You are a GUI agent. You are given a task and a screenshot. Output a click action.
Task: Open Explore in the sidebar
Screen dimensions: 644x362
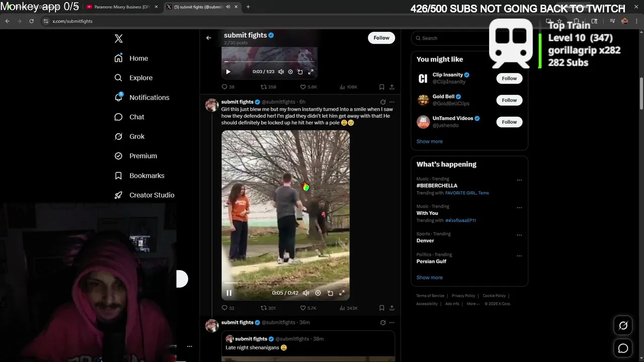click(133, 78)
